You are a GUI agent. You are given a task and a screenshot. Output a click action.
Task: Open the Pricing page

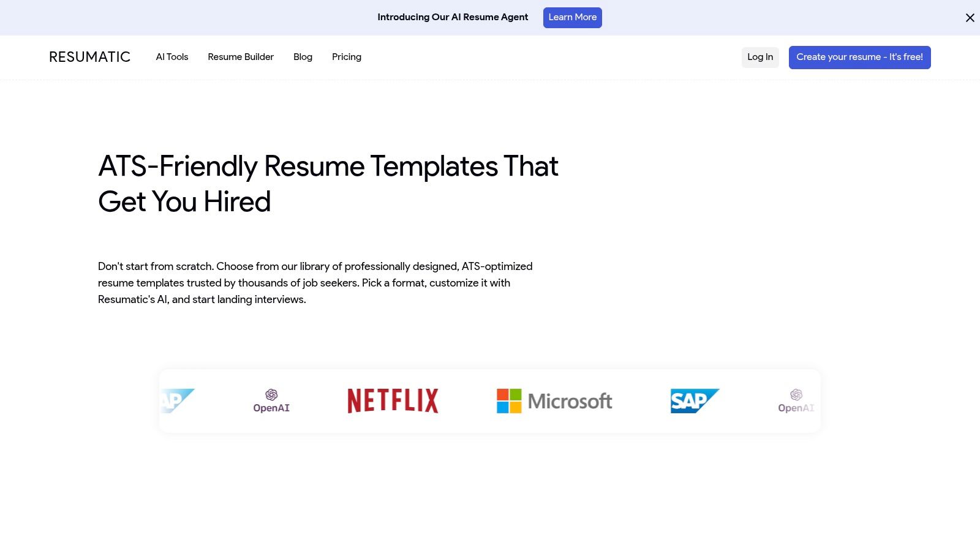(347, 57)
